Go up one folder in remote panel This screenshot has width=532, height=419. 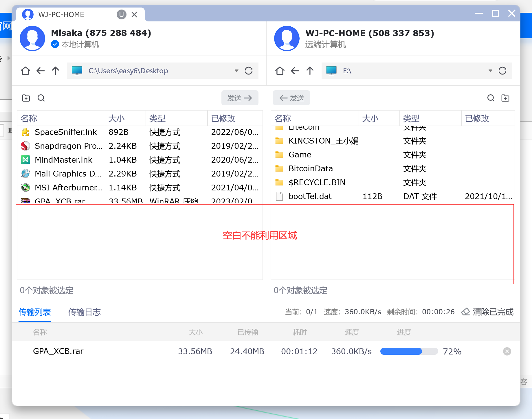(310, 71)
